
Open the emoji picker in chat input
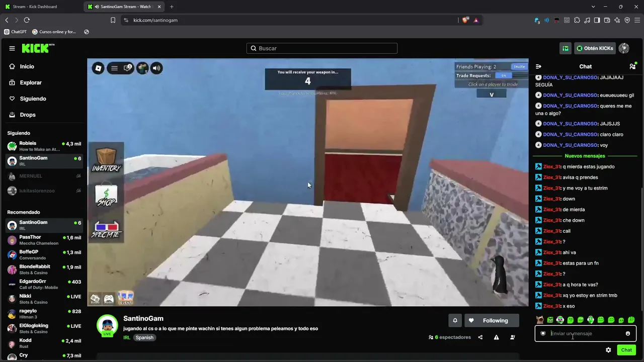(627, 333)
